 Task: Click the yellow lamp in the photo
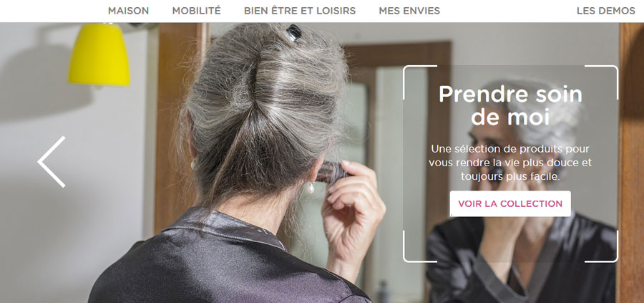[99, 54]
